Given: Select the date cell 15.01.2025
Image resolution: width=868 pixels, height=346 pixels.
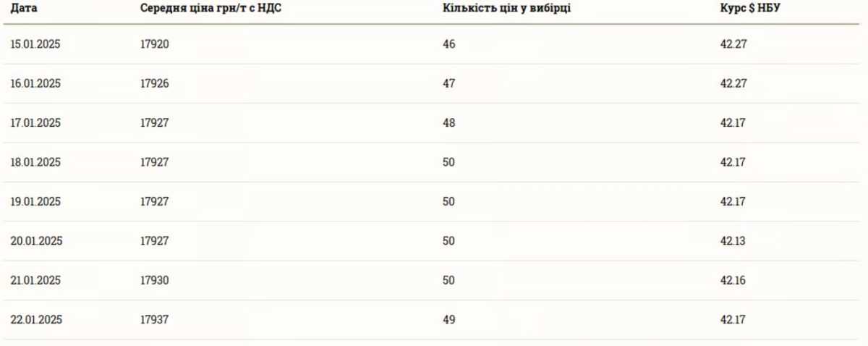Looking at the screenshot, I should 35,45.
